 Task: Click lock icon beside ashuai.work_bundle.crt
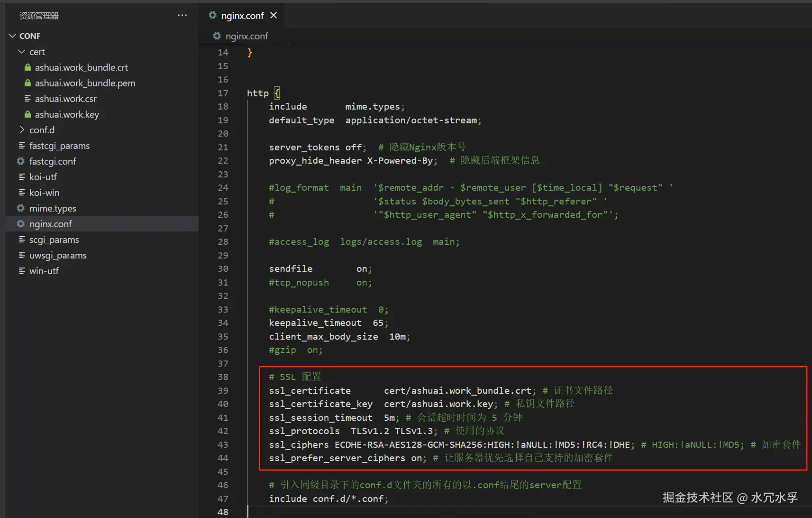point(27,67)
